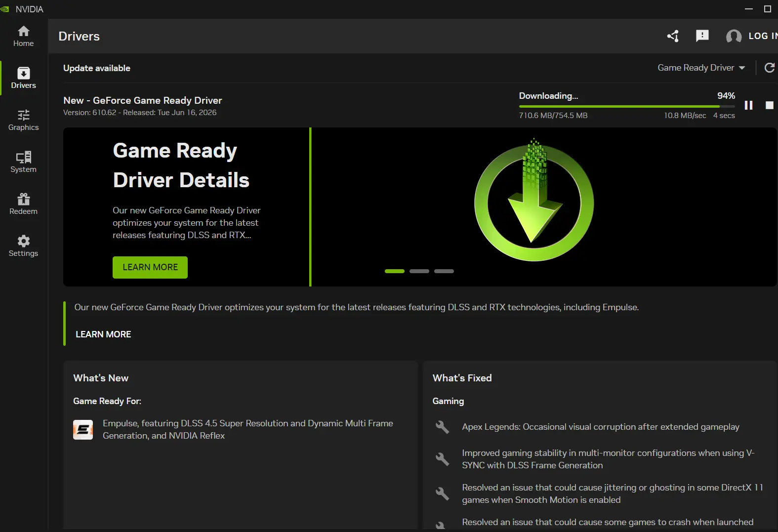Screen dimensions: 778x532
Task: Click the green download arrow graphic
Action: click(534, 201)
